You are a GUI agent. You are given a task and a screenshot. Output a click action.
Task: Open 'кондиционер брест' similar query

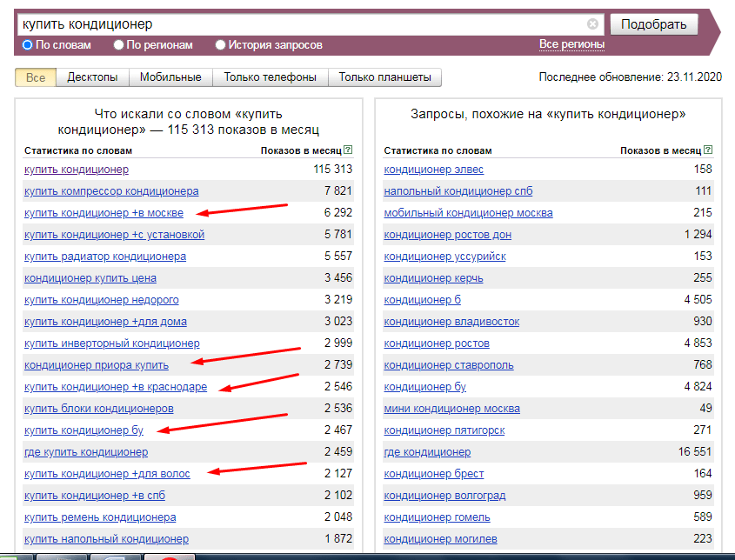click(x=434, y=474)
